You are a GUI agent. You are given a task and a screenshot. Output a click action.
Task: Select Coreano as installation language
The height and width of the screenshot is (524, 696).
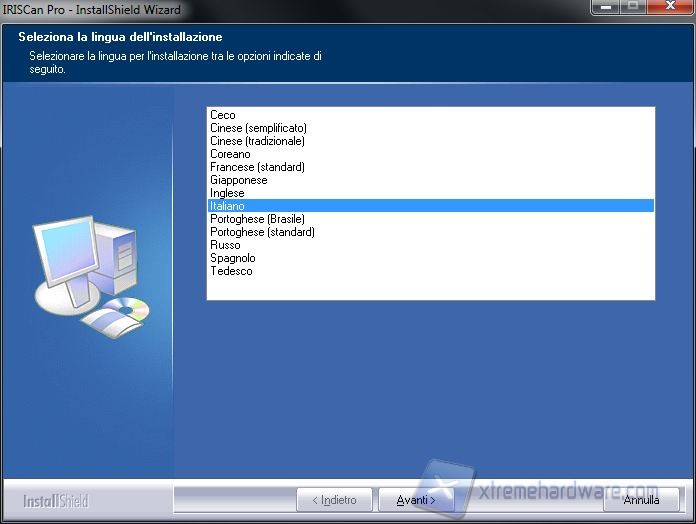click(x=230, y=154)
